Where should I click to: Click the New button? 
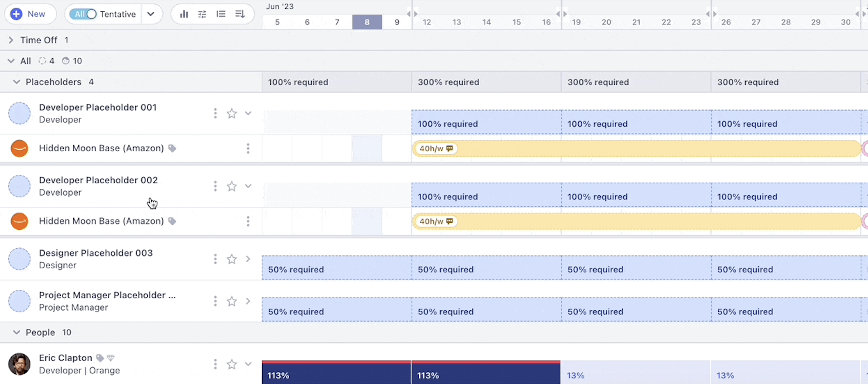30,14
